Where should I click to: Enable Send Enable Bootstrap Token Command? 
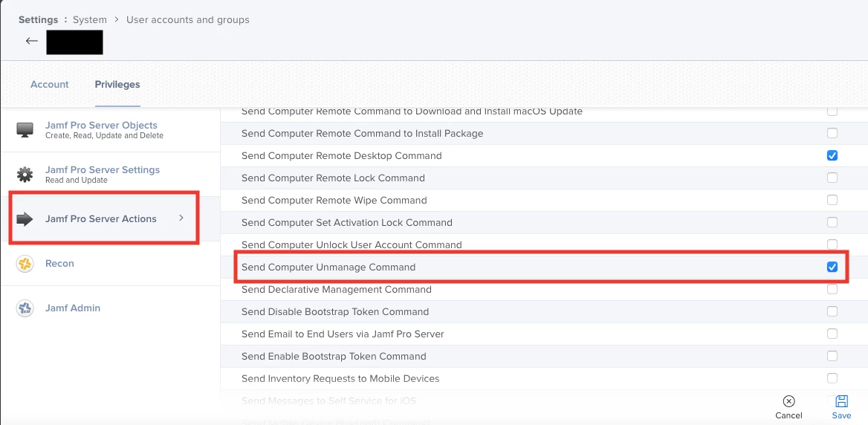tap(832, 356)
